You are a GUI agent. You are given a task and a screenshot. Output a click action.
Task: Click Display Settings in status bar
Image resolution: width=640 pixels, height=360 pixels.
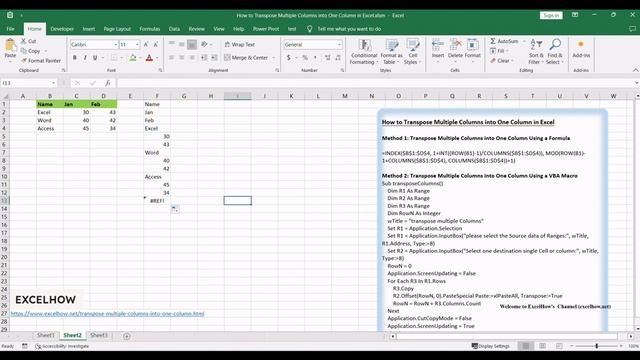[x=491, y=346]
